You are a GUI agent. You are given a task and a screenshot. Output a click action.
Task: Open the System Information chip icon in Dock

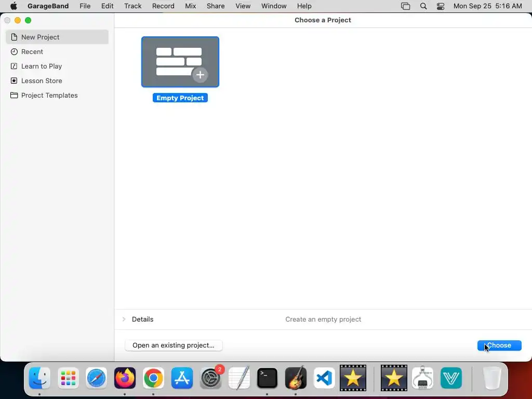pos(422,378)
